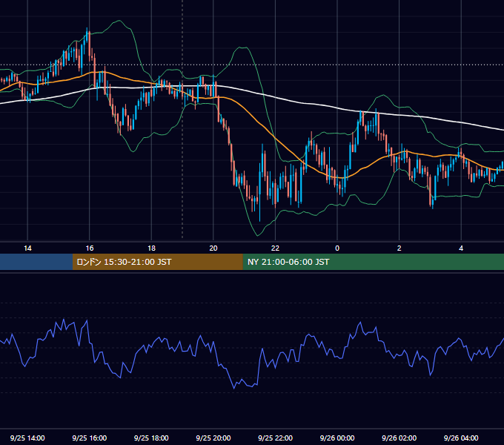Click the 9/25 20:00 time label

(x=213, y=438)
